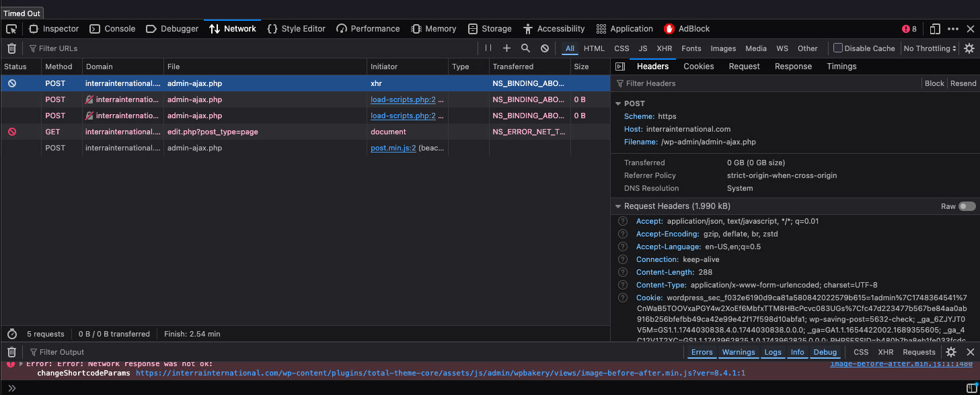This screenshot has height=395, width=980.
Task: Enable the Disable Cache checkbox
Action: tap(838, 48)
